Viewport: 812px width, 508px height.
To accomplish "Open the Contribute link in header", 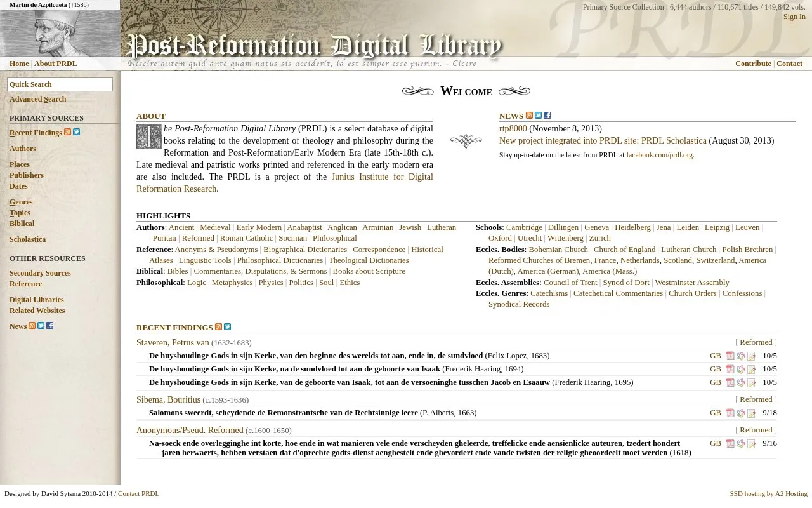I will [753, 63].
